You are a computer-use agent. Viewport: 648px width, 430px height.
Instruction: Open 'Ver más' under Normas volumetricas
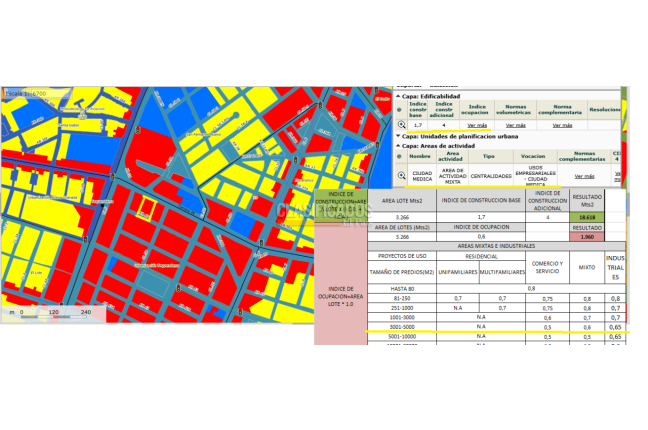coord(516,125)
